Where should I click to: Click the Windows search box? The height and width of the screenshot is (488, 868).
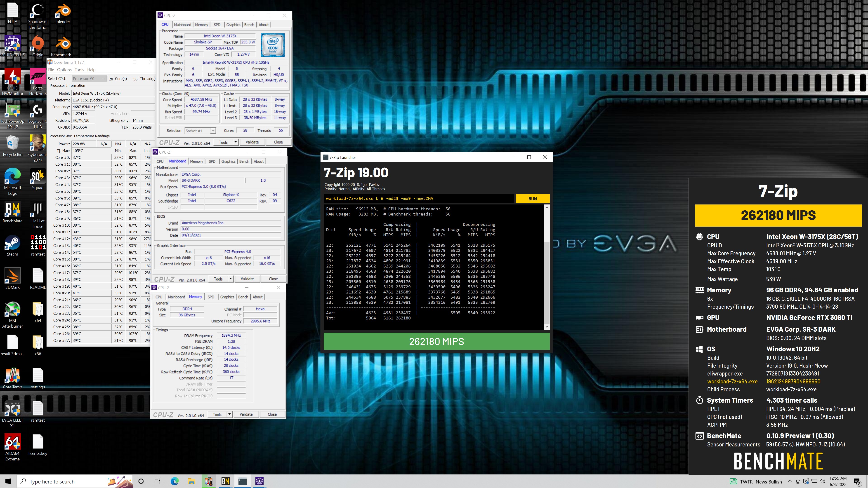tap(75, 481)
